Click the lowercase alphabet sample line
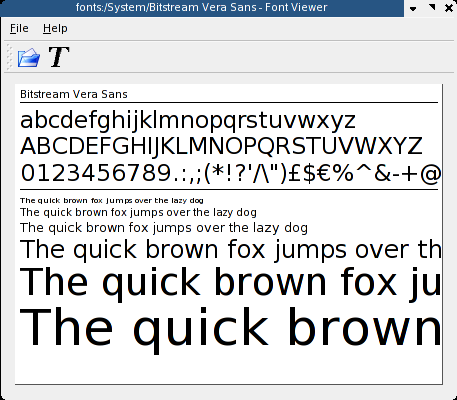The height and width of the screenshot is (400, 457). (188, 120)
